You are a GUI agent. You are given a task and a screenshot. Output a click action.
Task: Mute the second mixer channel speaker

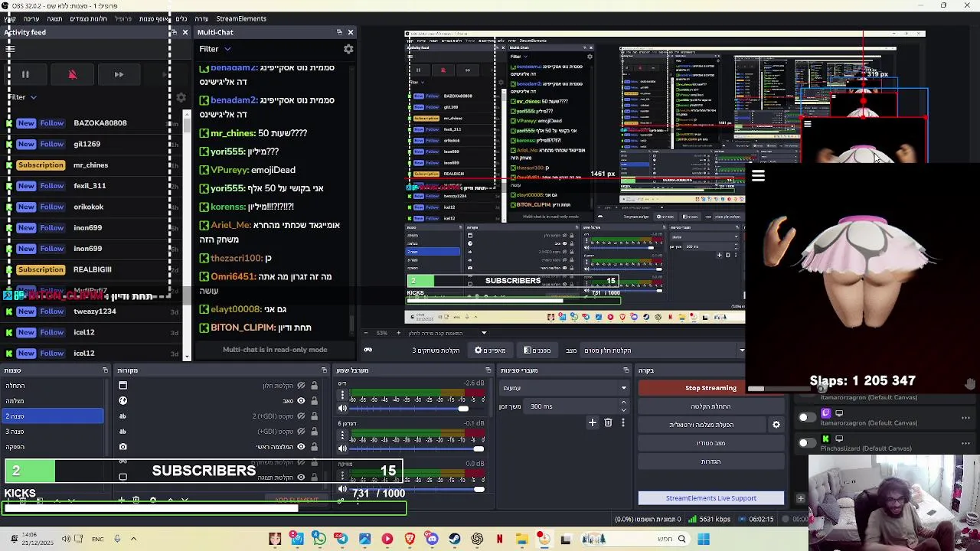pos(342,448)
